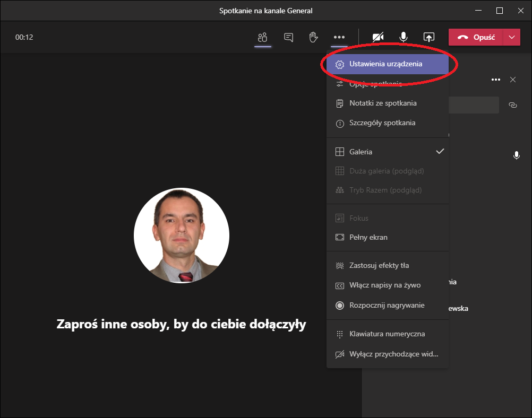Close the participants side panel
The width and height of the screenshot is (532, 418).
click(513, 80)
